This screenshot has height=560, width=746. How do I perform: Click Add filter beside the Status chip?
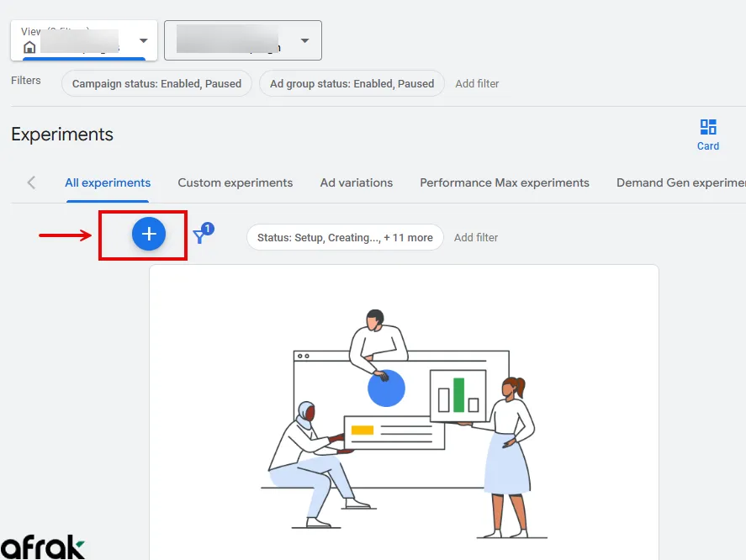point(476,238)
